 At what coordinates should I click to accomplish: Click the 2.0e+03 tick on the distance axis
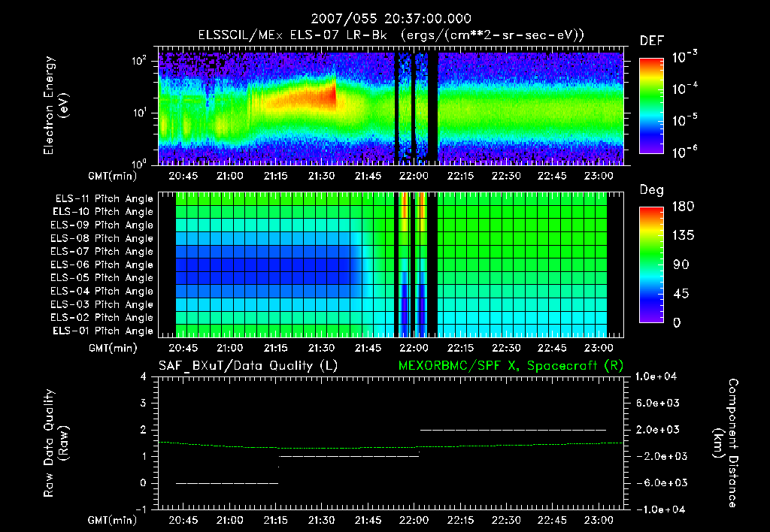point(657,429)
